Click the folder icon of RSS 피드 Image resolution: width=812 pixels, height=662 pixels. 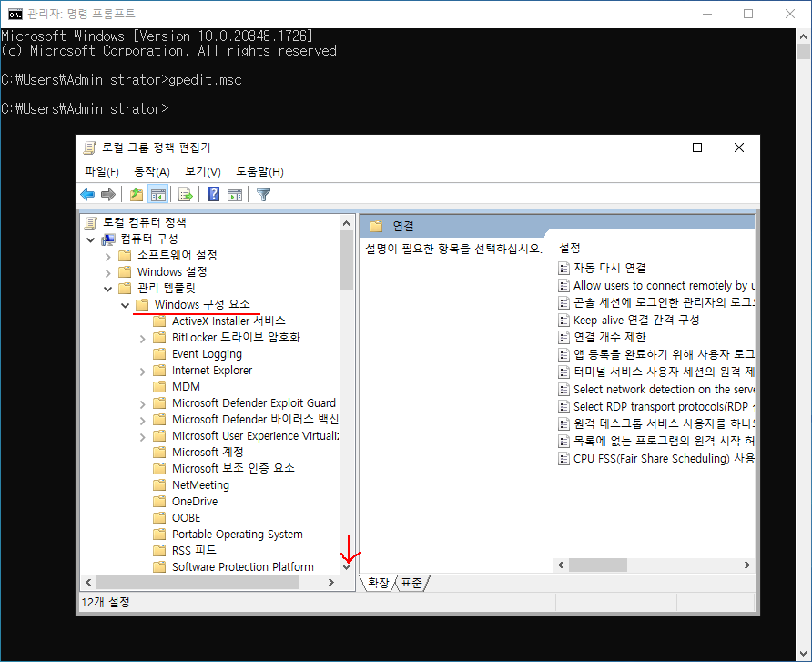point(159,550)
